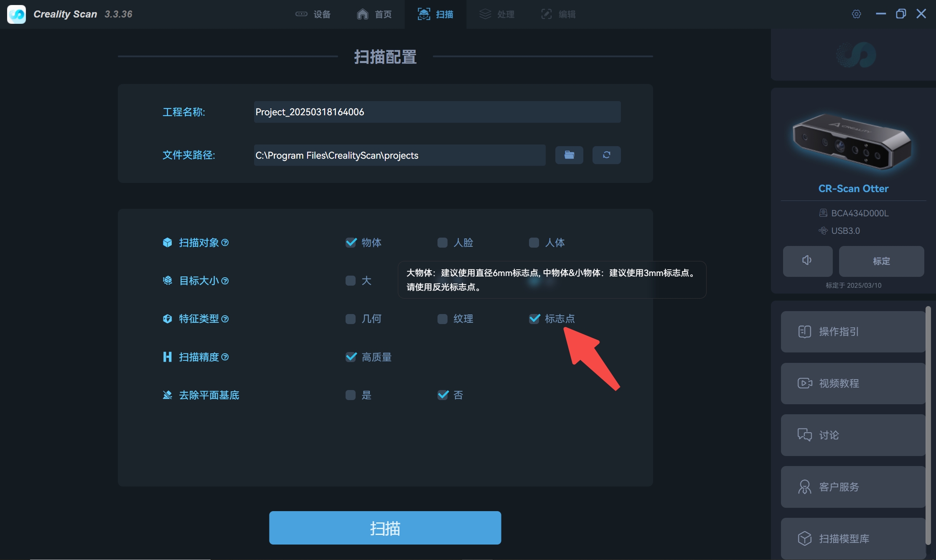The width and height of the screenshot is (936, 560).
Task: Click help icon next to 特征类型
Action: pyautogui.click(x=225, y=319)
